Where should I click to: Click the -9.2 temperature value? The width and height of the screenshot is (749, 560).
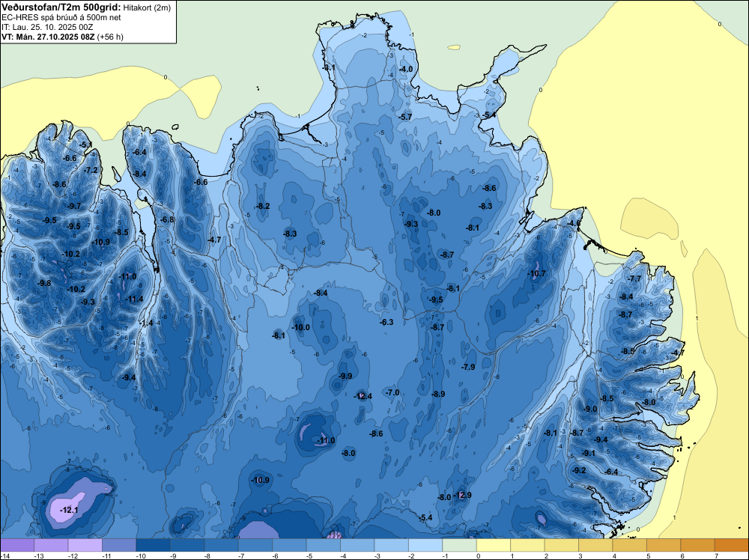tap(579, 470)
